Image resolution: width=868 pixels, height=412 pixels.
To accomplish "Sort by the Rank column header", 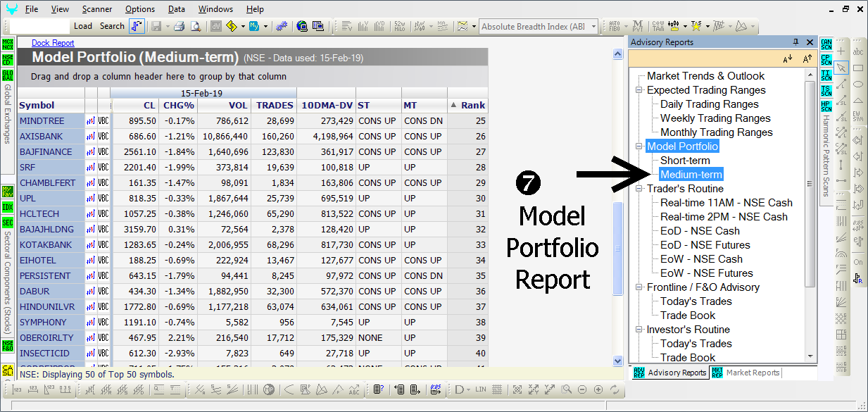I will (x=467, y=105).
